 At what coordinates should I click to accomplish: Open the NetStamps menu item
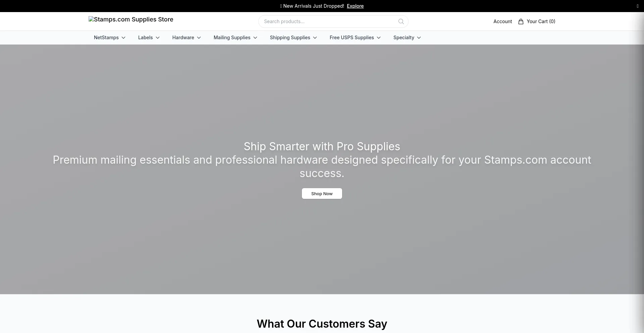tap(106, 38)
